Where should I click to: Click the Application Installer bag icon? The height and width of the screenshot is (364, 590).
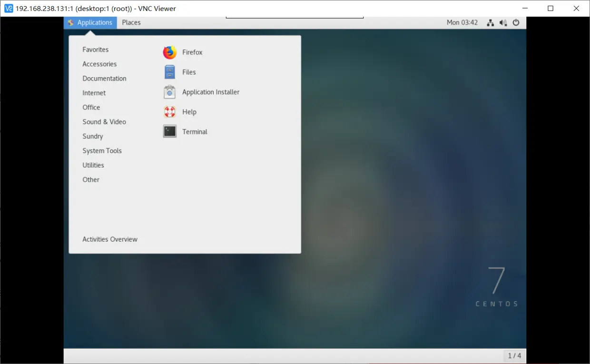tap(170, 92)
